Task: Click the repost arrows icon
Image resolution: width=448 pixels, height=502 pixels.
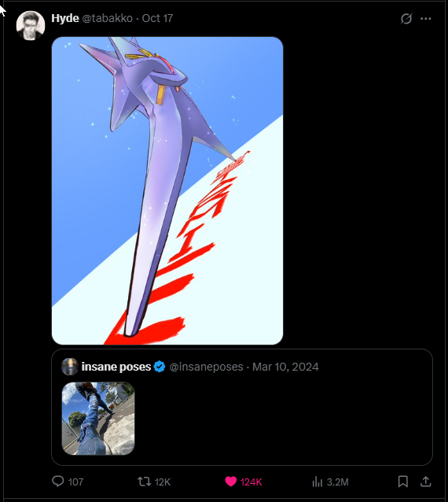Action: [144, 482]
